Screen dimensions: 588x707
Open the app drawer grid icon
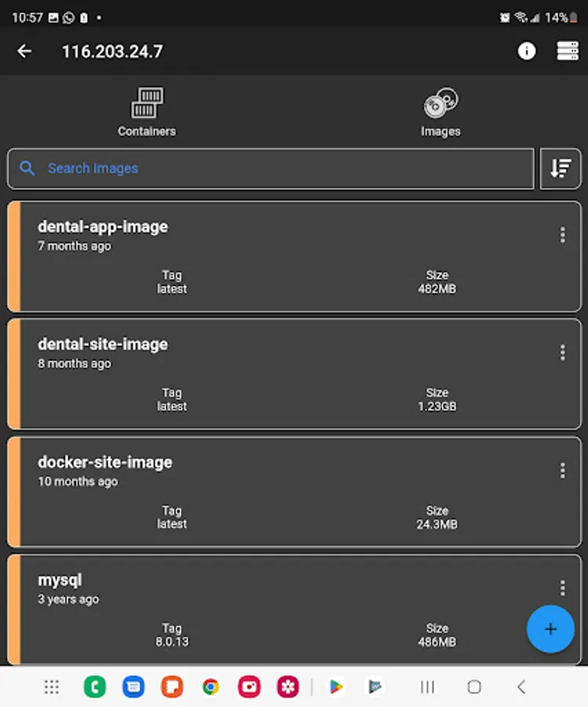52,687
